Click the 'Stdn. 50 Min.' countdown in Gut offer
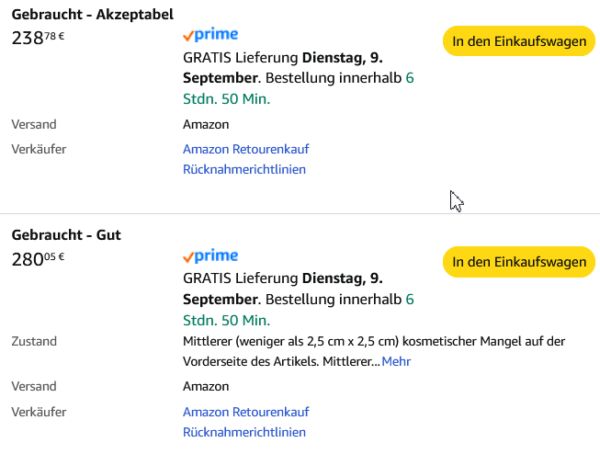 coord(226,320)
